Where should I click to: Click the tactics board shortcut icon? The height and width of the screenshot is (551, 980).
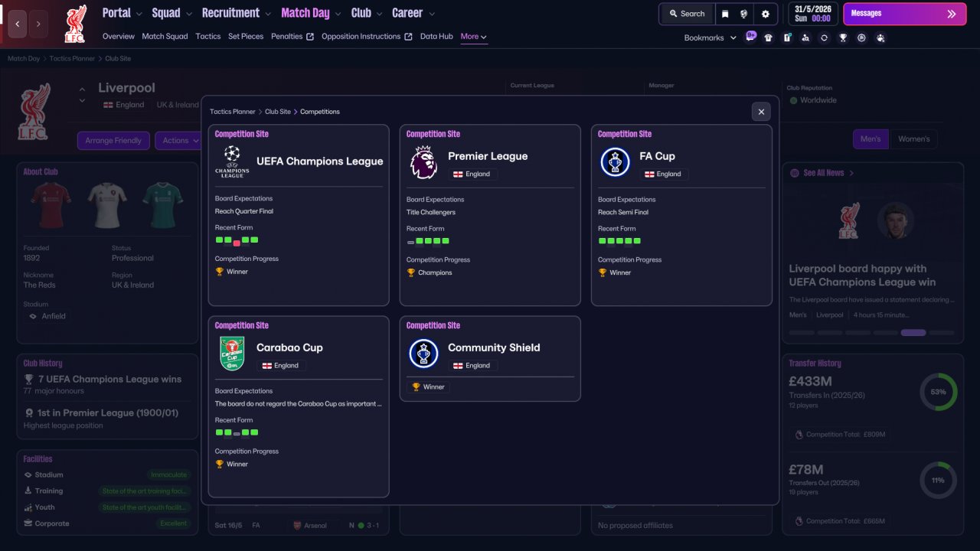tap(787, 37)
